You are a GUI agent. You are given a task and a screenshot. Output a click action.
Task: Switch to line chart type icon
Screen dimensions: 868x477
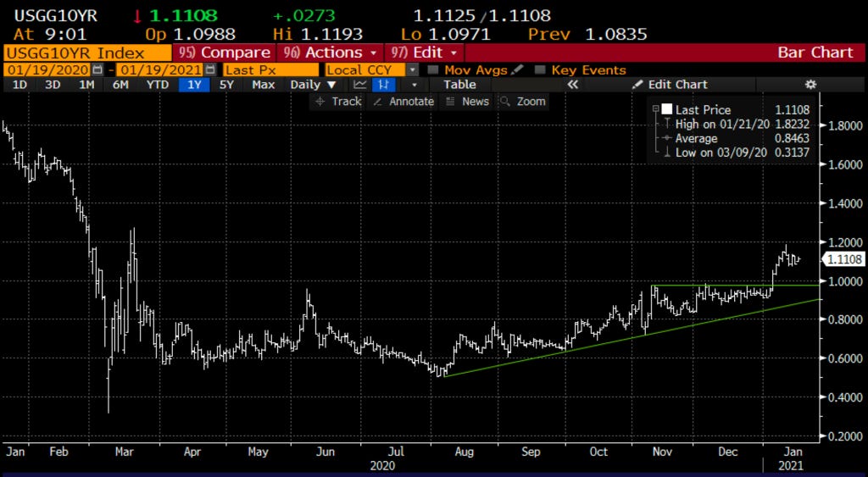(359, 85)
